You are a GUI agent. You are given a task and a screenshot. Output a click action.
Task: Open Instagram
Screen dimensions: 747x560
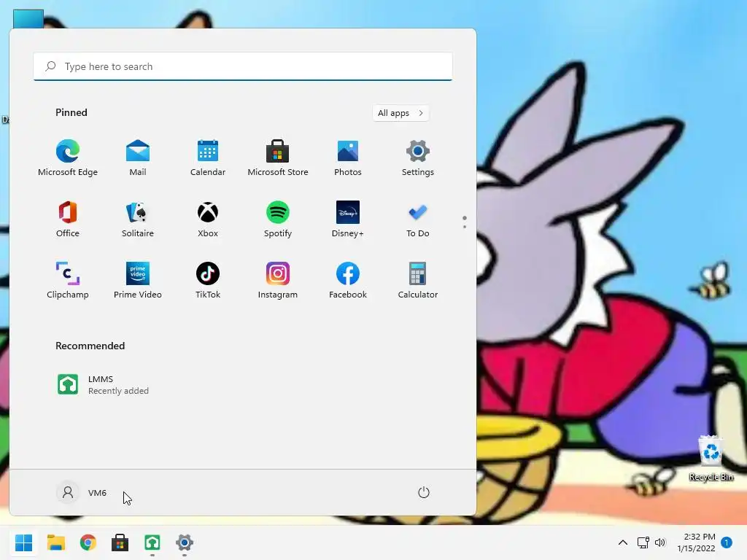coord(278,281)
